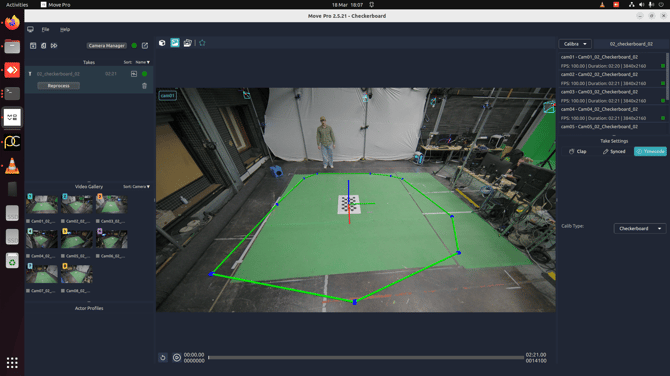The width and height of the screenshot is (670, 376).
Task: Toggle the Cam01_02 checkbox
Action: click(x=28, y=221)
